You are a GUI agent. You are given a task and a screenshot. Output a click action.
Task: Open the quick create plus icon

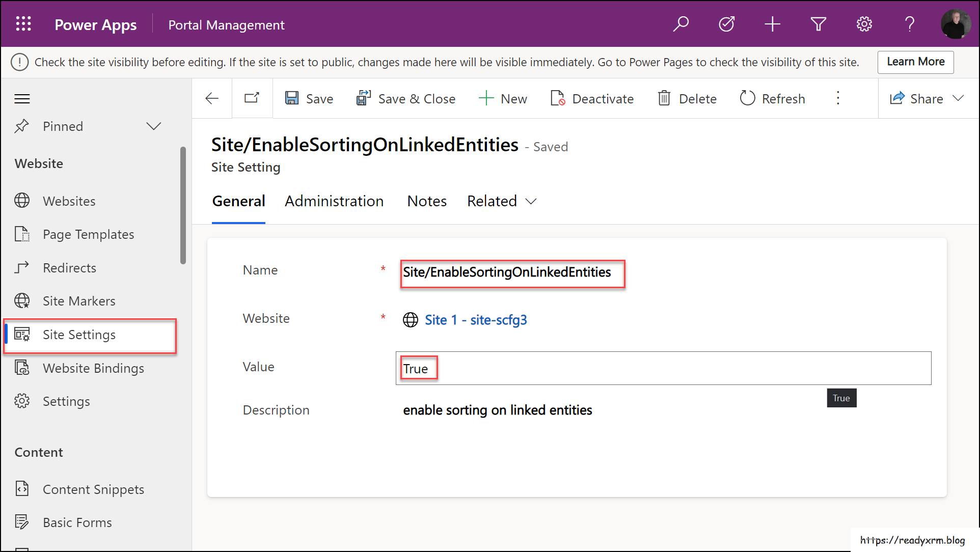click(x=772, y=23)
